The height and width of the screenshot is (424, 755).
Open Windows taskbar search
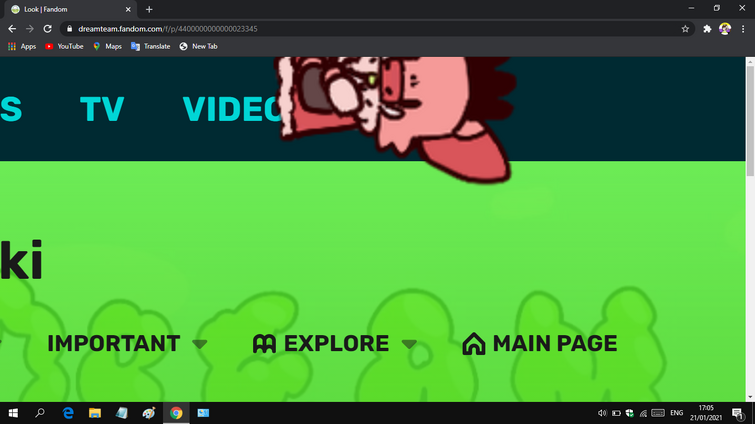pyautogui.click(x=40, y=413)
